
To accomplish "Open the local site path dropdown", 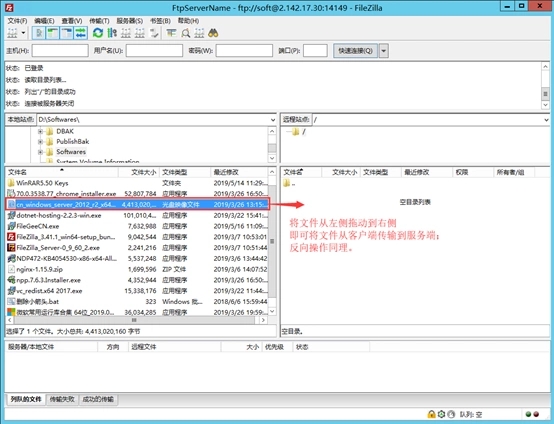I will coord(272,120).
